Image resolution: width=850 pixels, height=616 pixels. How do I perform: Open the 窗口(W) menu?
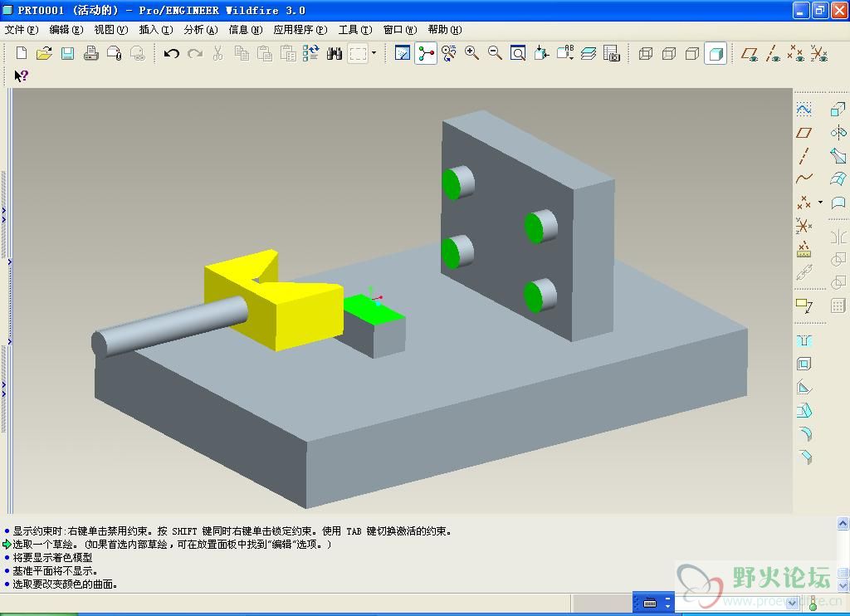(400, 30)
